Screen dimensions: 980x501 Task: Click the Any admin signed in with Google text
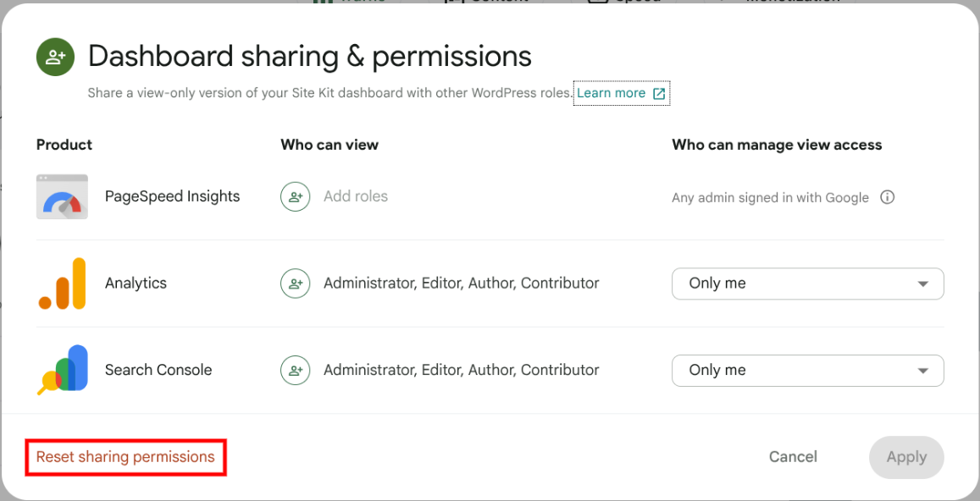click(770, 197)
